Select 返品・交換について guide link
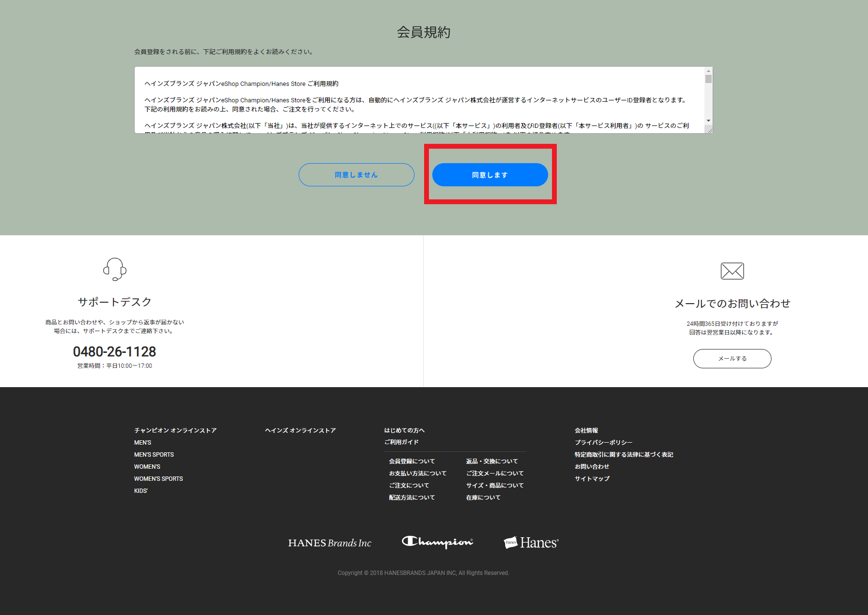The width and height of the screenshot is (868, 615). [x=492, y=461]
